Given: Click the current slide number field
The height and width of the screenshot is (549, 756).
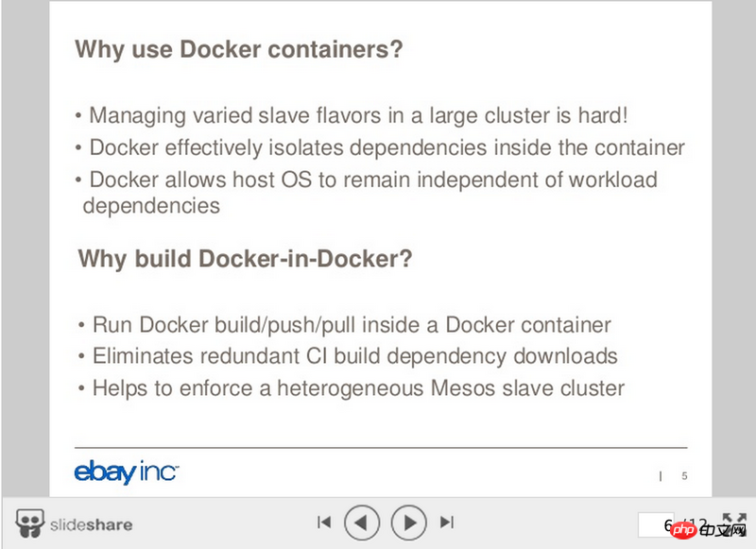Looking at the screenshot, I should (x=656, y=524).
